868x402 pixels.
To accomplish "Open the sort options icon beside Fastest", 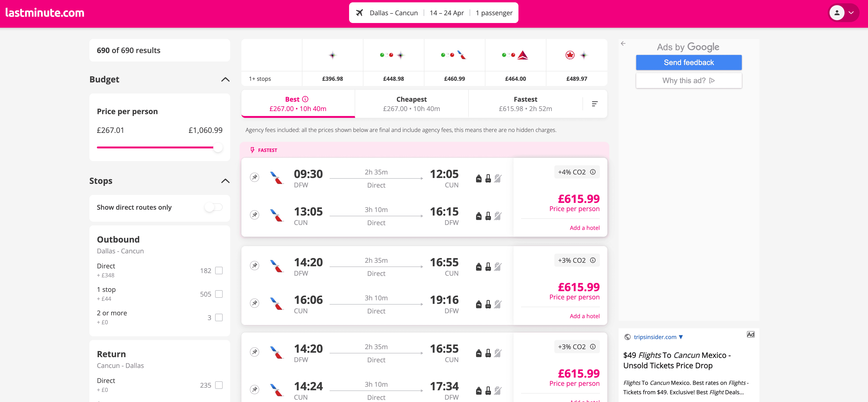I will [x=595, y=104].
